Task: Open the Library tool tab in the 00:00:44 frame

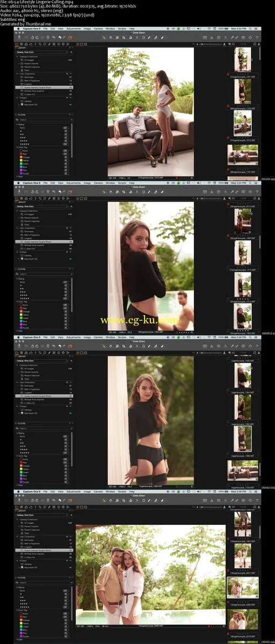Action: (x=17, y=44)
